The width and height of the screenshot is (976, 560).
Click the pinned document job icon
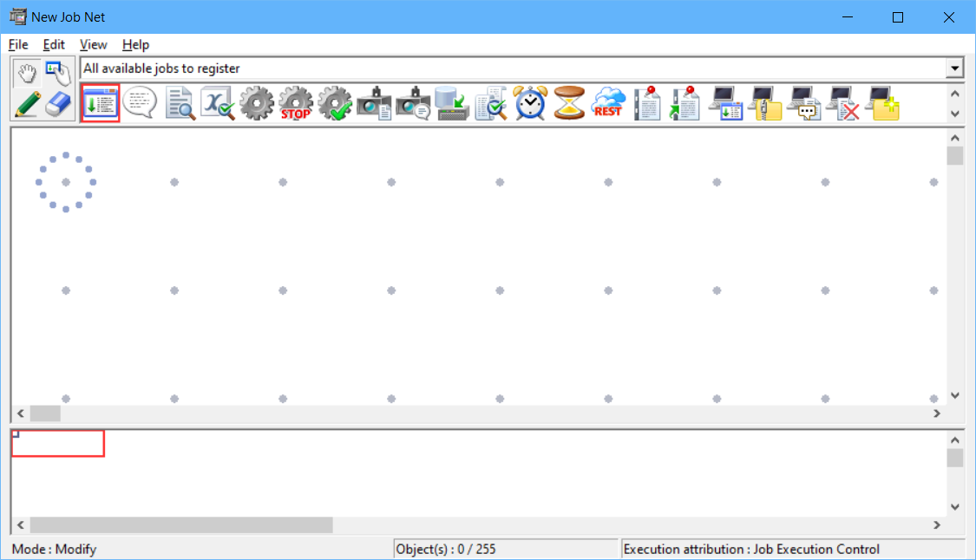(x=646, y=103)
